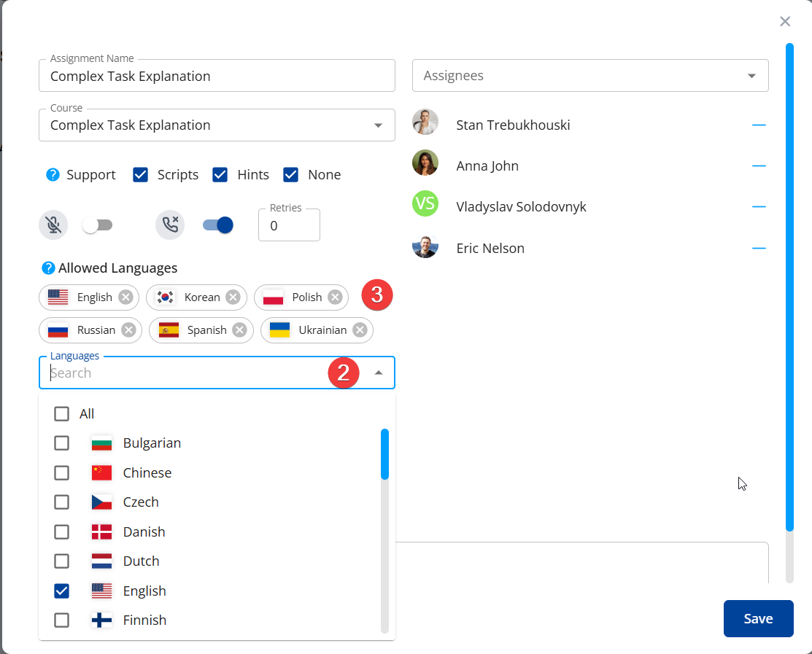This screenshot has height=654, width=812.
Task: Remove the English language chip
Action: coord(125,297)
